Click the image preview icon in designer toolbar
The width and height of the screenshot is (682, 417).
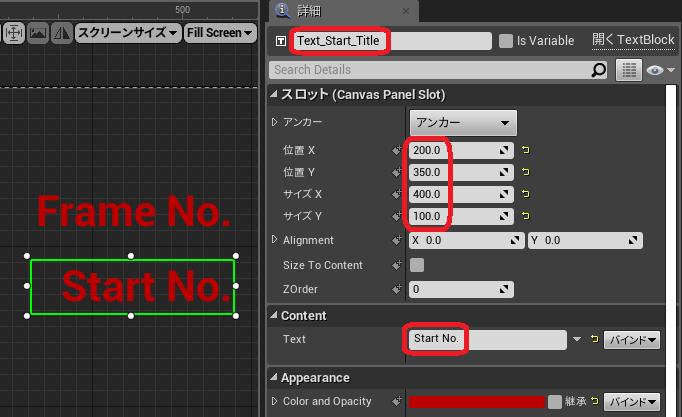coord(38,33)
